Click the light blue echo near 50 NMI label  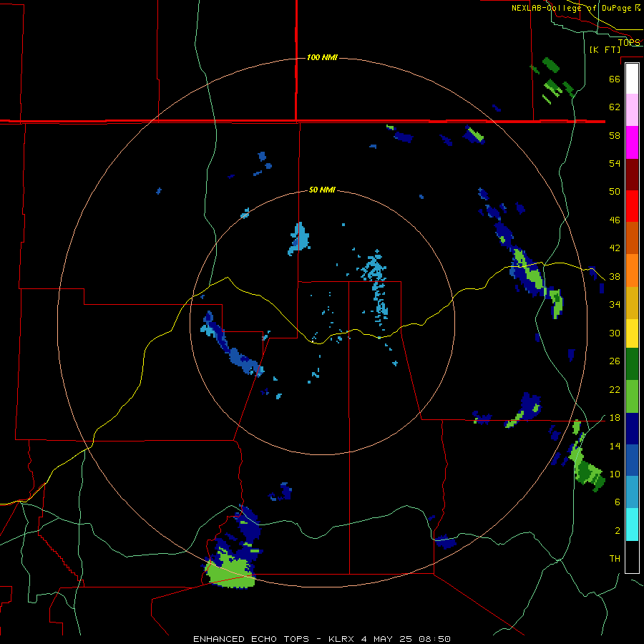299,238
